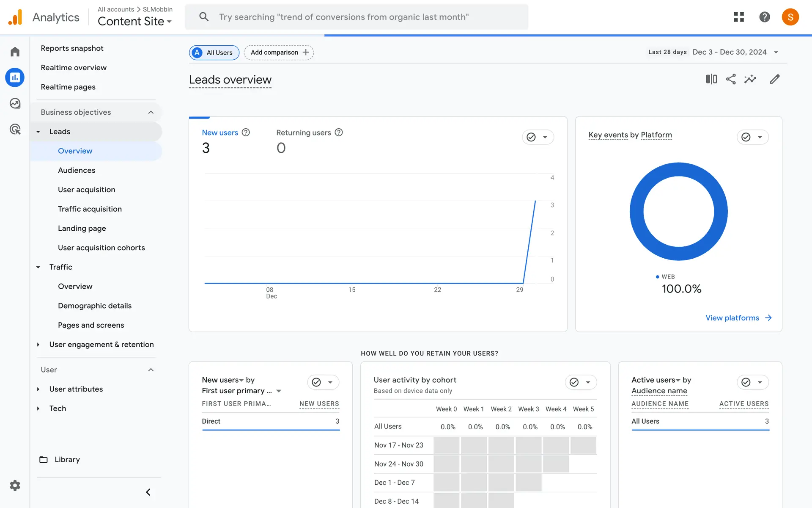Open the Home icon in left rail
Viewport: 812px width, 508px height.
click(15, 52)
